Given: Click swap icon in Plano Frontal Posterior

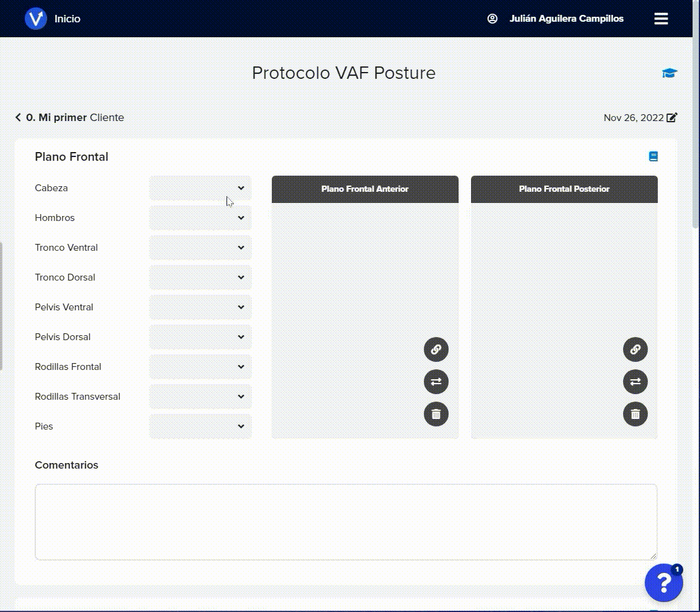Looking at the screenshot, I should click(x=635, y=382).
